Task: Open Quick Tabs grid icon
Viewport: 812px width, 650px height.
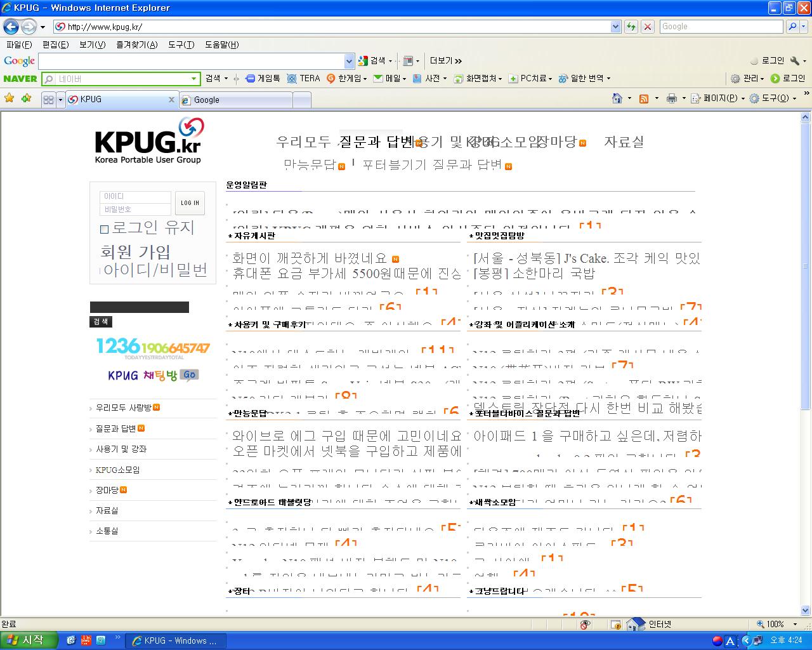Action: [x=48, y=100]
